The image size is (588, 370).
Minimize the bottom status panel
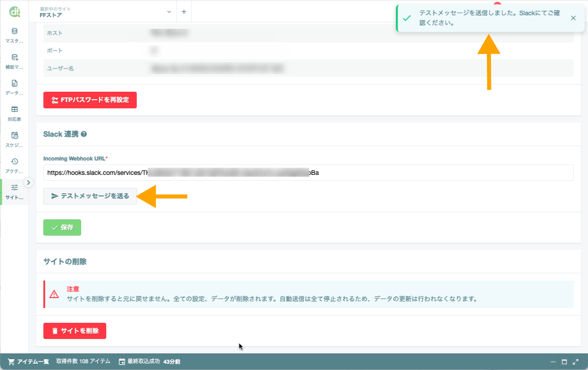[553, 361]
